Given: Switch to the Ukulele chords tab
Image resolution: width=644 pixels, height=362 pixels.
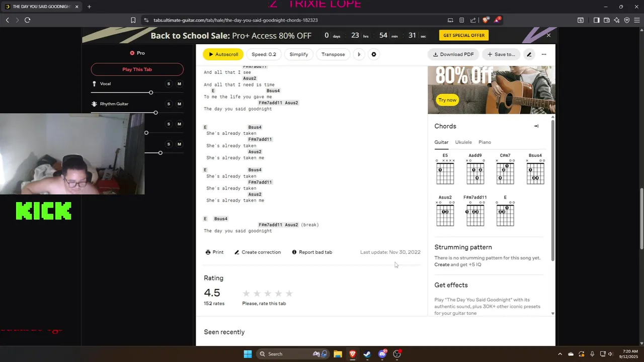Looking at the screenshot, I should coord(463,142).
